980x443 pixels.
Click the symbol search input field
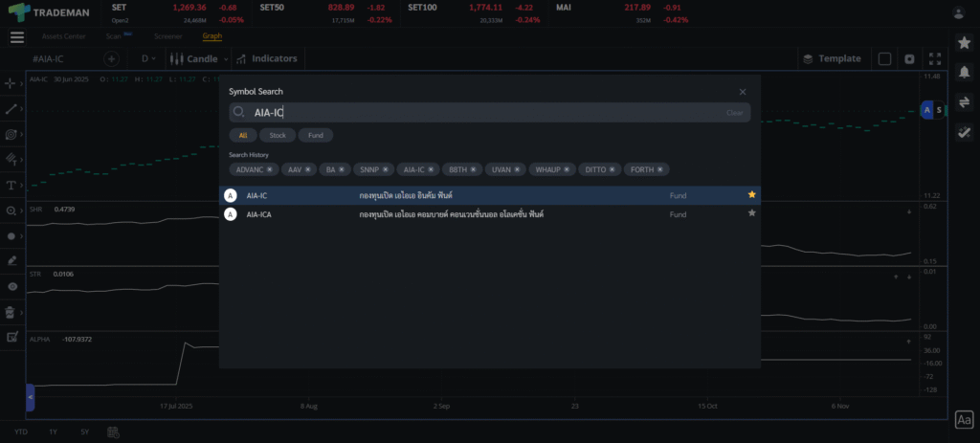[x=479, y=113]
